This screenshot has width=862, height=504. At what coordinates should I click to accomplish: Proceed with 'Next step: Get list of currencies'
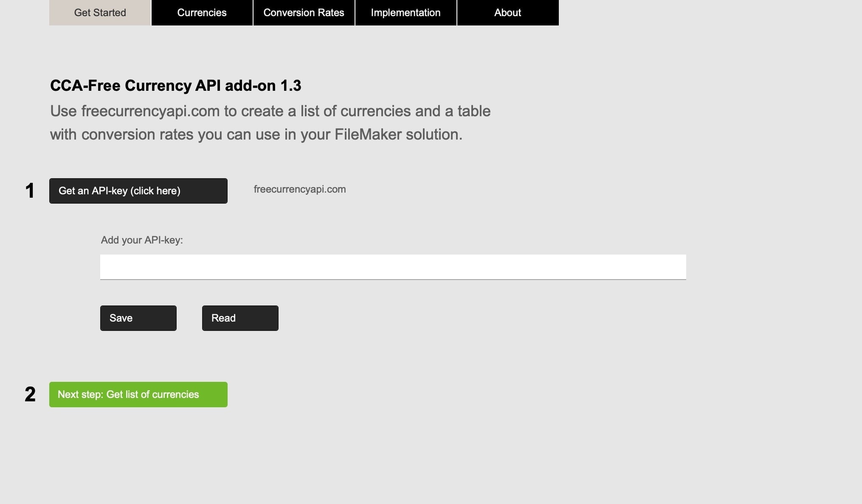138,394
